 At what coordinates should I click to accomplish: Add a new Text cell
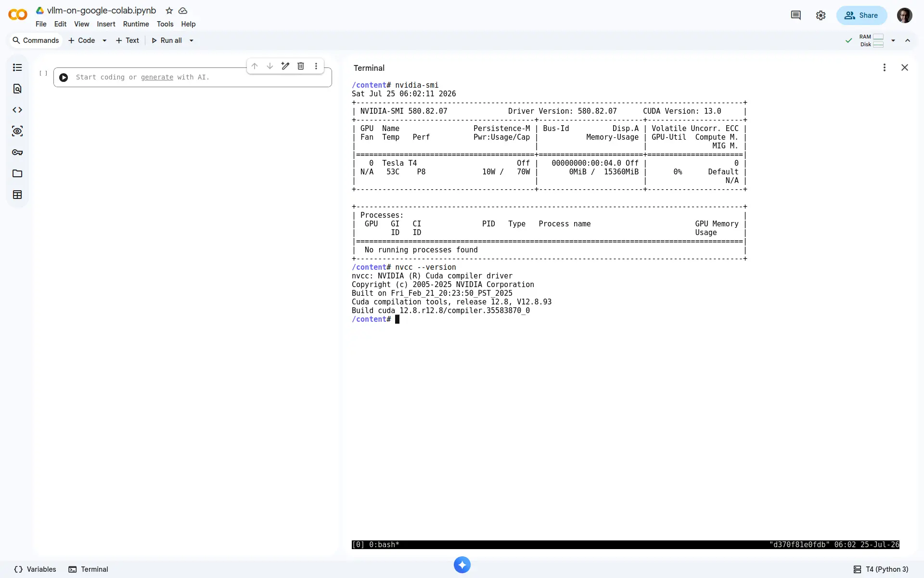(128, 40)
